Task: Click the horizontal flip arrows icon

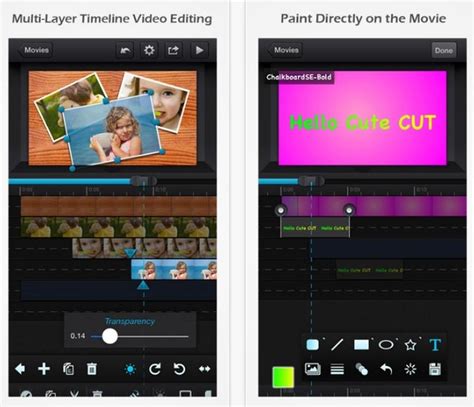Action: (x=204, y=369)
